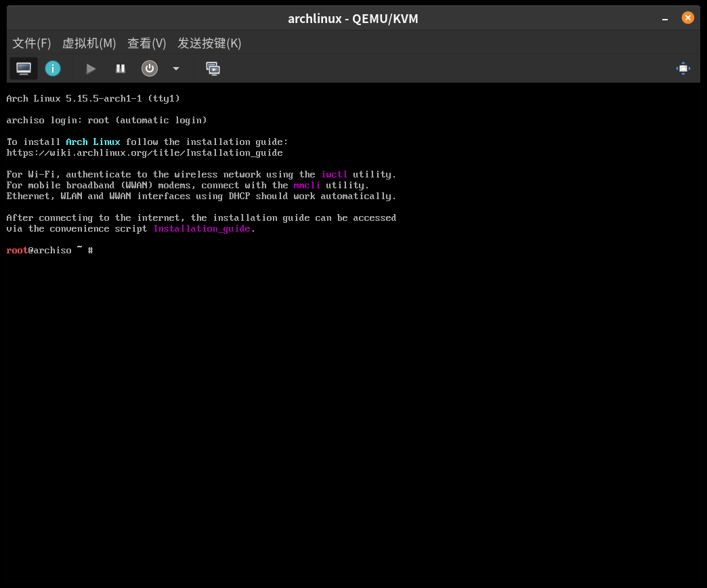Click the magenta Installation_guide script name

coord(202,228)
